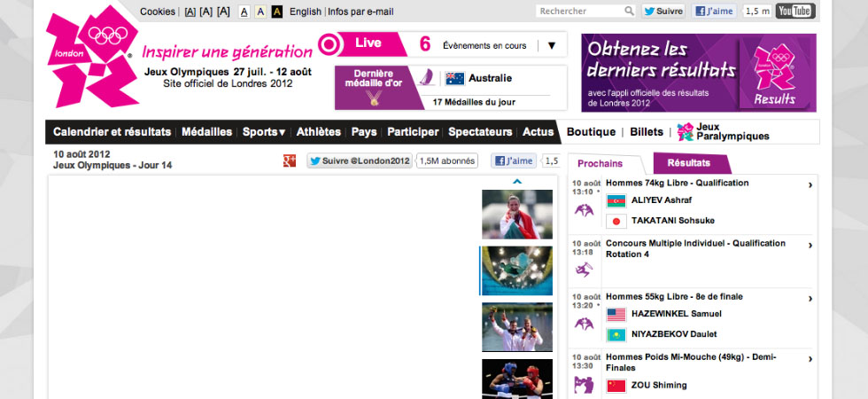Click the Google+ share icon

tap(289, 160)
